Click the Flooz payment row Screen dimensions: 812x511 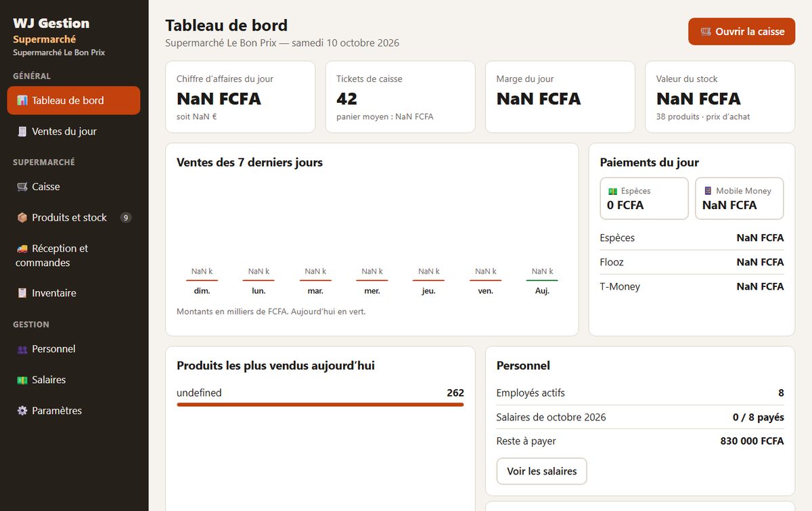(692, 262)
